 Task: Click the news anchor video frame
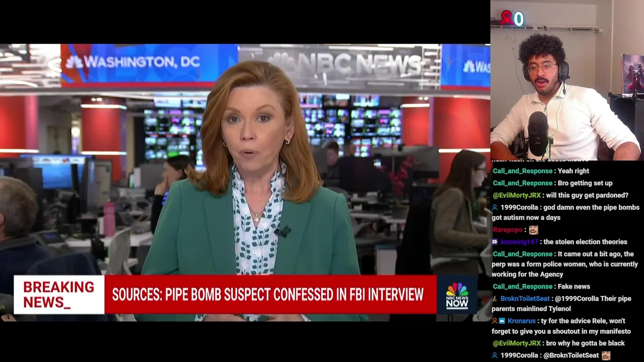pos(245,183)
